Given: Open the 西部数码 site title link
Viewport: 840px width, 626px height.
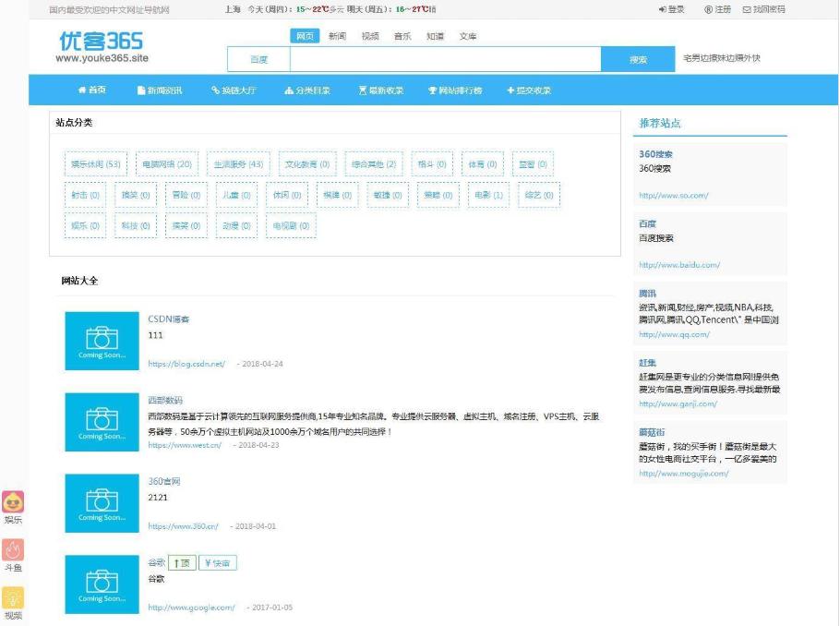Looking at the screenshot, I should coord(165,400).
